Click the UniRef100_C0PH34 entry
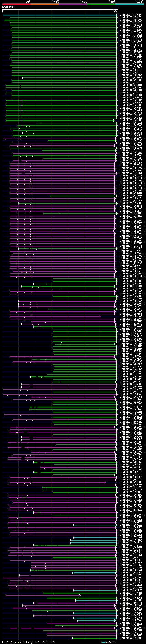Screen dimensions: 146x644 (x=131, y=113)
